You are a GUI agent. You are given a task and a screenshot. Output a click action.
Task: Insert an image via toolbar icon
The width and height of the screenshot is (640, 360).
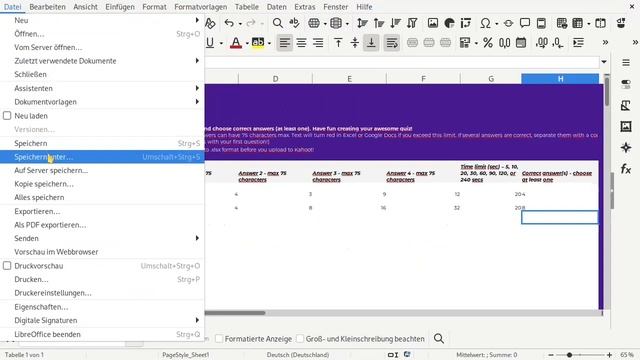(x=433, y=23)
